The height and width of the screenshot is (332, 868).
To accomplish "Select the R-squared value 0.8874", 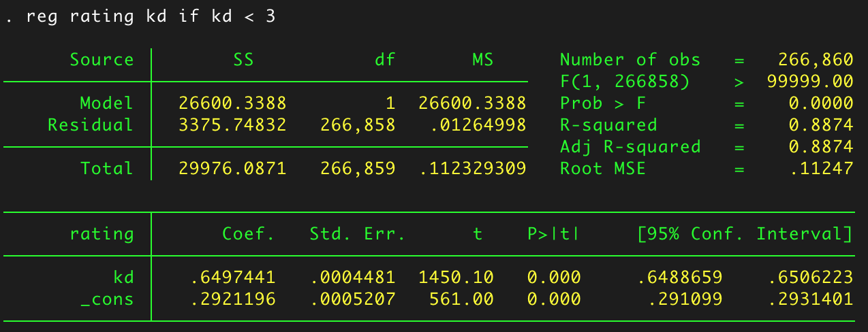I will [821, 125].
